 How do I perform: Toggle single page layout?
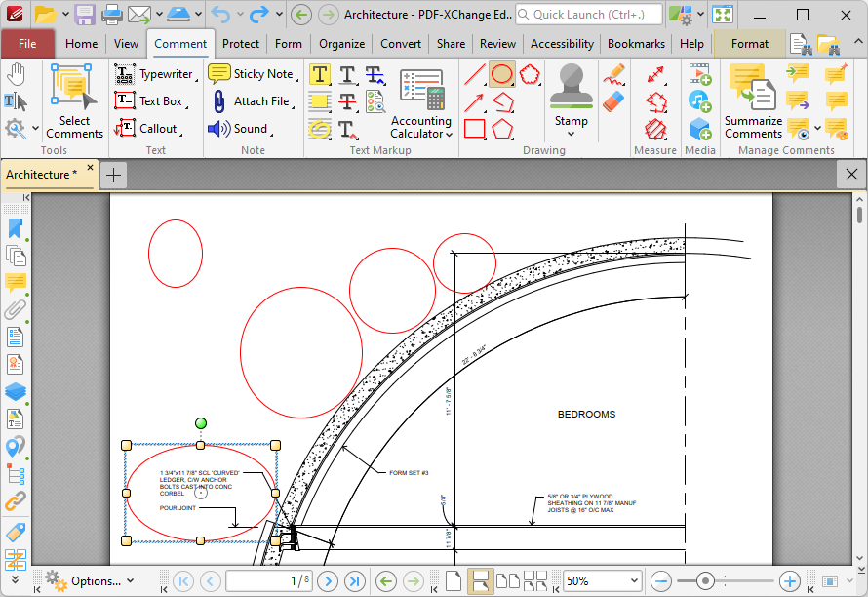pos(454,581)
